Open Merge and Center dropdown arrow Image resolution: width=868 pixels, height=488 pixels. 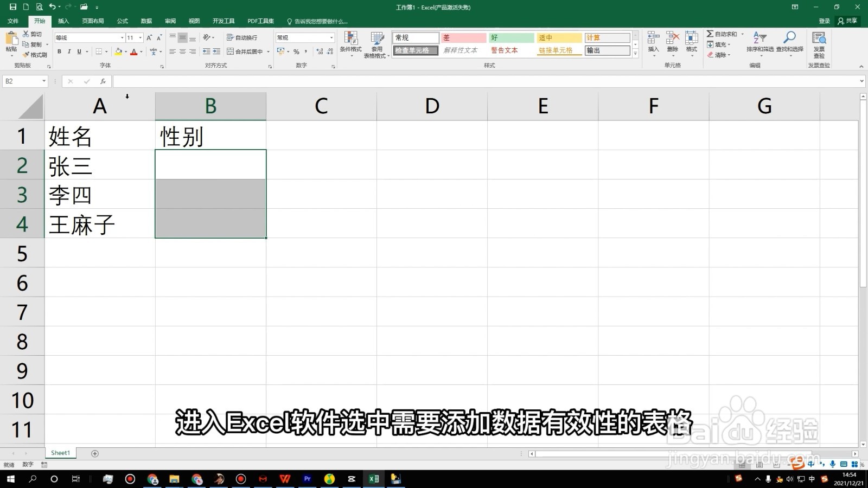pos(269,52)
